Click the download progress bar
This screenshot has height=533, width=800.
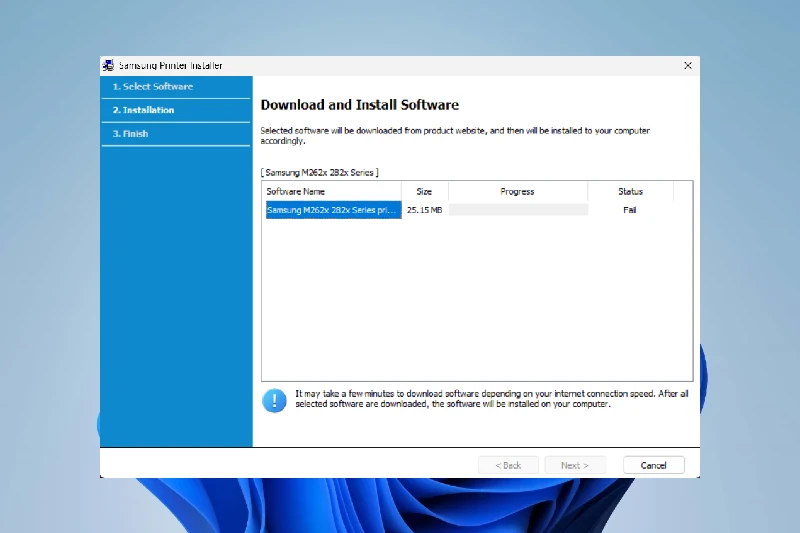click(517, 210)
